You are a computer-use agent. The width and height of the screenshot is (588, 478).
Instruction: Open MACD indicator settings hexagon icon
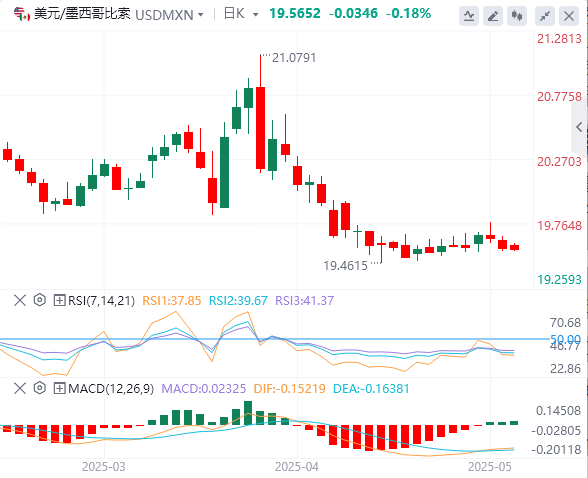(x=39, y=388)
